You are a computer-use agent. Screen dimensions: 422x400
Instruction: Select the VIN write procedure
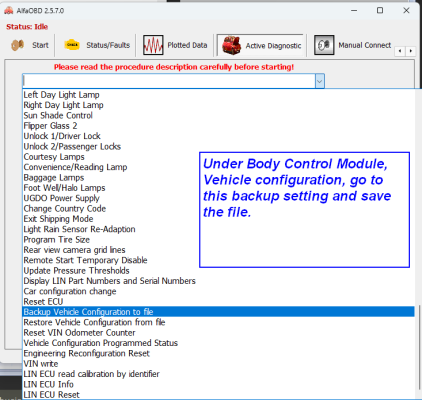(x=41, y=363)
